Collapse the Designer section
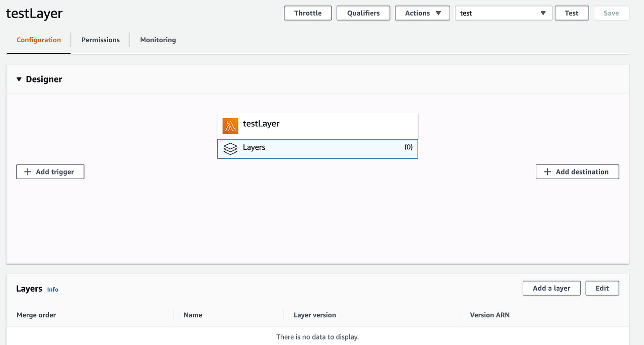This screenshot has height=345, width=644. [x=19, y=79]
